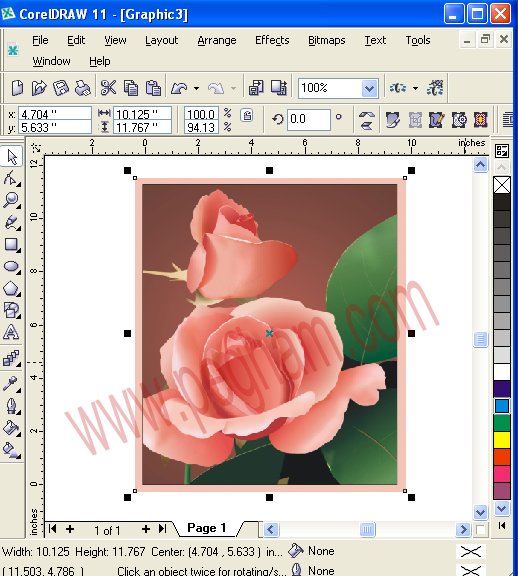
Task: Open the Text menu
Action: (x=375, y=40)
